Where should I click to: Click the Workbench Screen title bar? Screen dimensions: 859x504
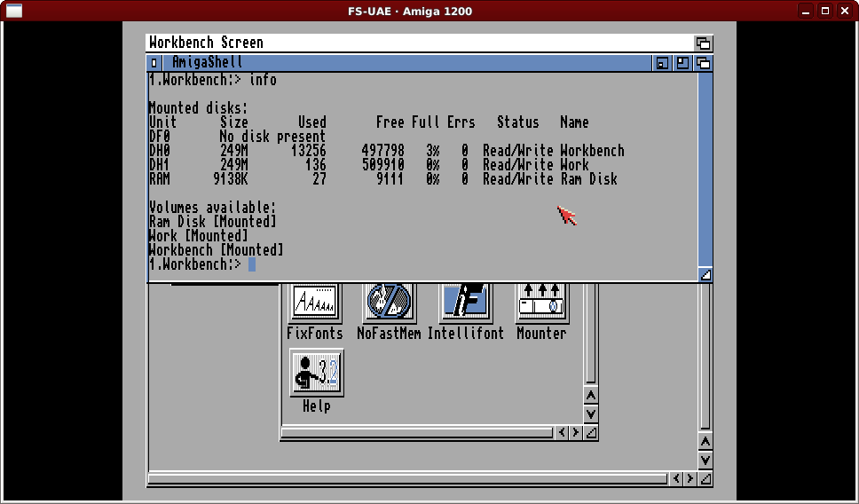pyautogui.click(x=420, y=43)
